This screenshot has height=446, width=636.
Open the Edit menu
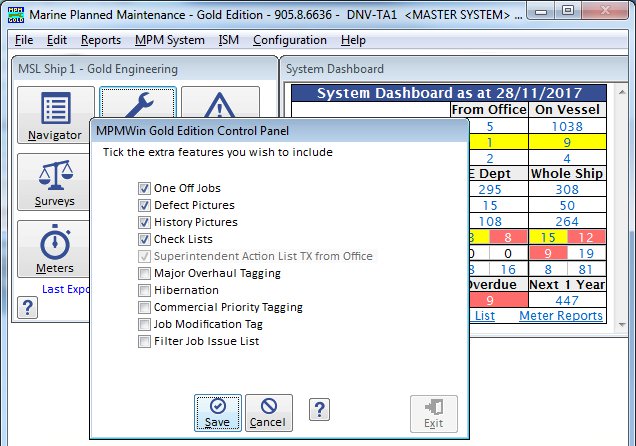coord(57,40)
